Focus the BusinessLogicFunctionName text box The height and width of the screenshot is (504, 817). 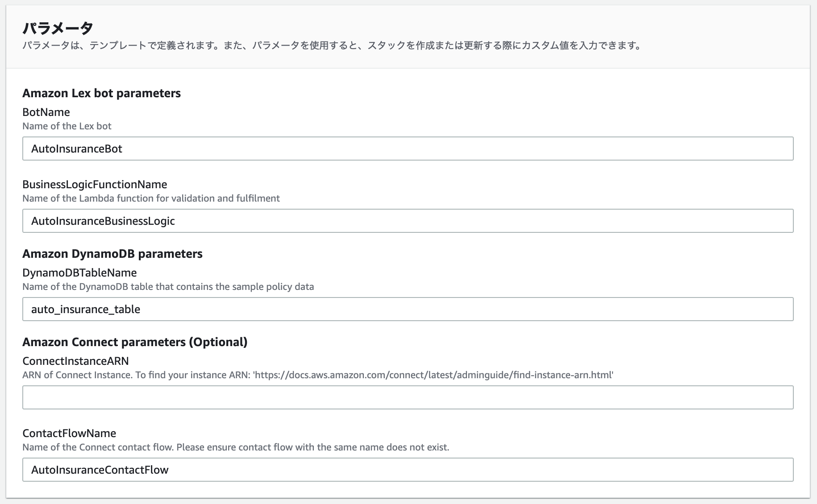coord(408,221)
